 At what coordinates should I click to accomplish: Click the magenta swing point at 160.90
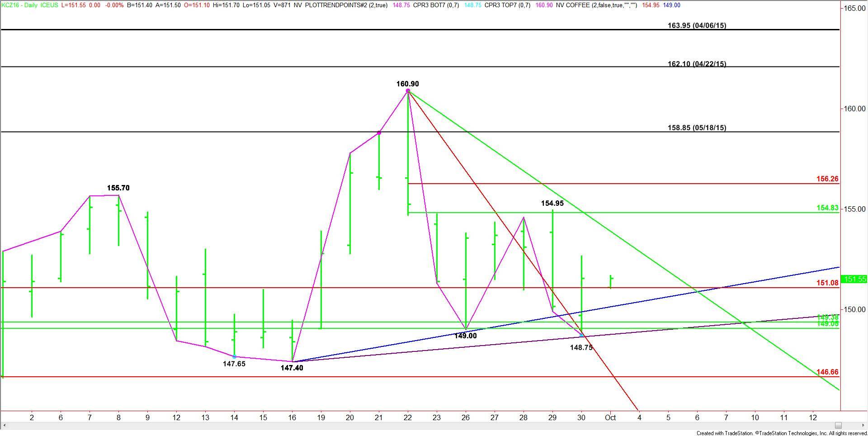coord(408,91)
